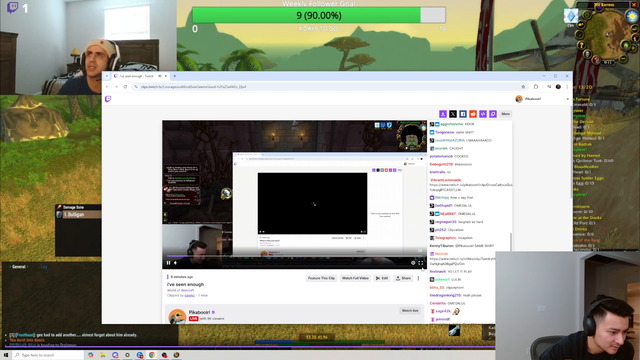This screenshot has width=640, height=360.
Task: Click the link in Vibrant.emonade's chat message
Action: click(x=471, y=187)
